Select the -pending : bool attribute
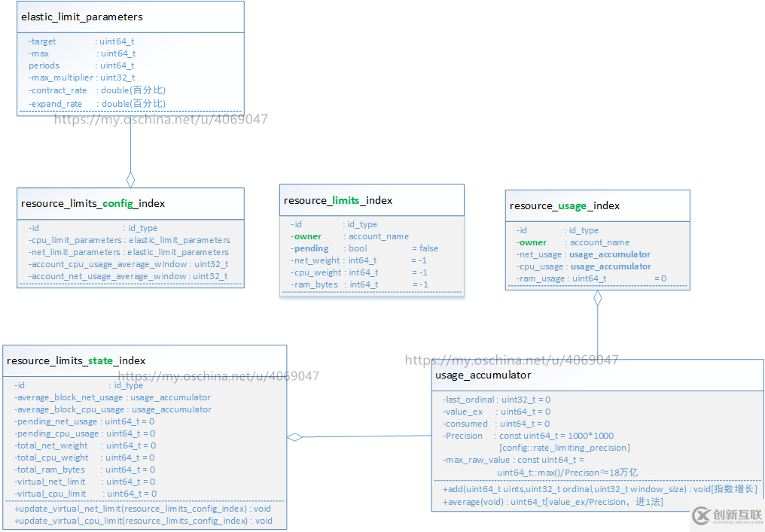Viewport: 765px width, 532px height. tap(364, 248)
